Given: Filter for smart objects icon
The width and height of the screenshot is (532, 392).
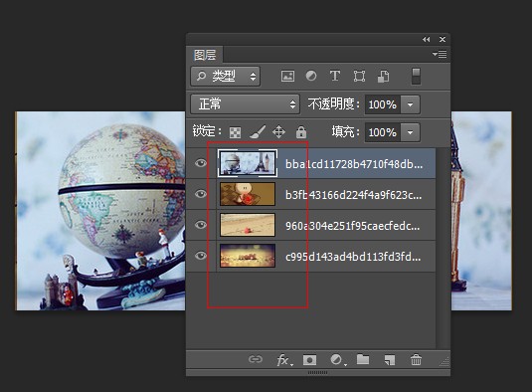Looking at the screenshot, I should click(384, 76).
